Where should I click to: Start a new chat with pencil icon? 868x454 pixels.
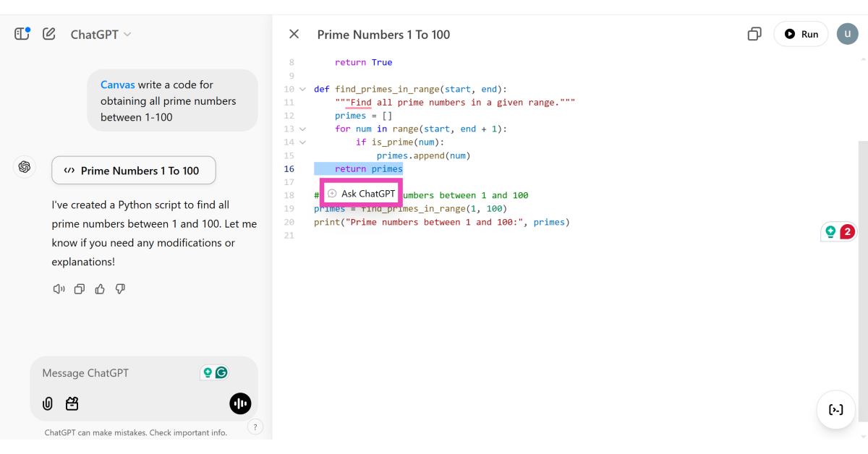point(49,34)
